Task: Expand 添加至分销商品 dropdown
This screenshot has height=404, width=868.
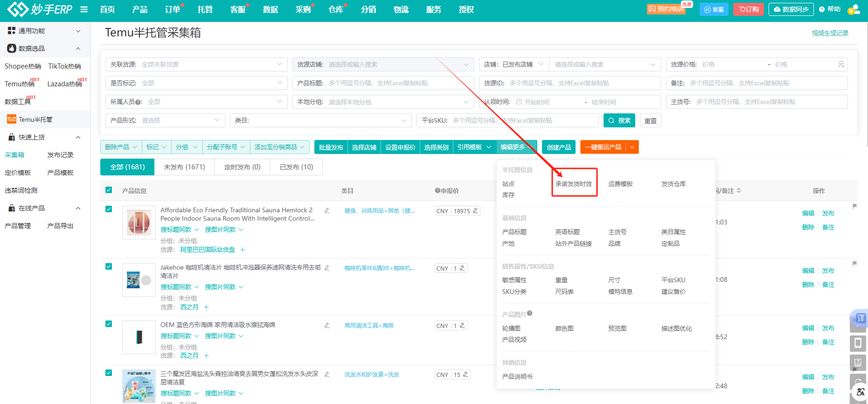Action: click(279, 147)
